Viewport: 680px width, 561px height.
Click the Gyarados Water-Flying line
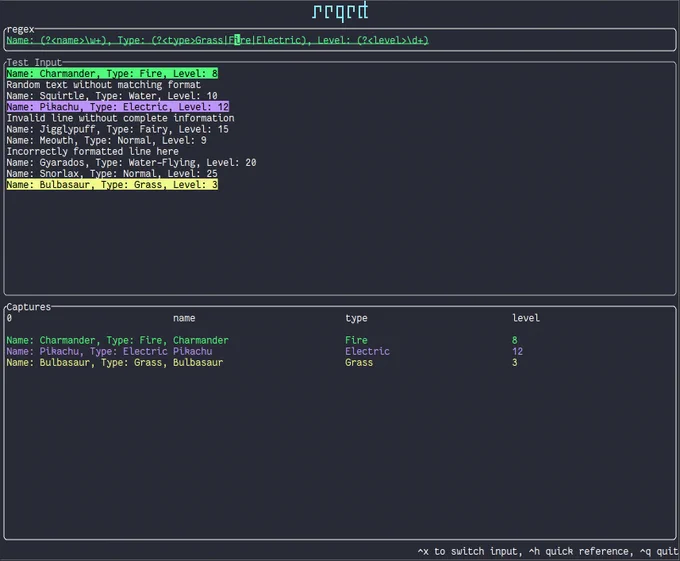(x=131, y=162)
